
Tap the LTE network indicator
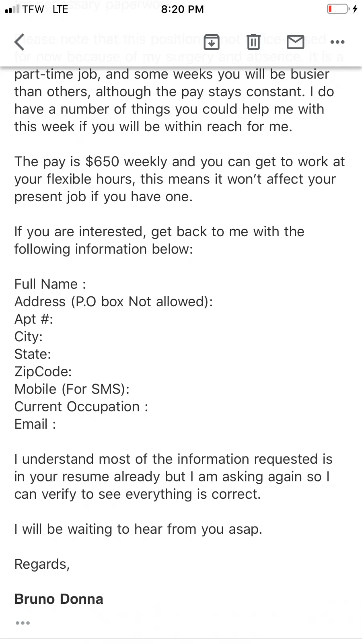[60, 9]
